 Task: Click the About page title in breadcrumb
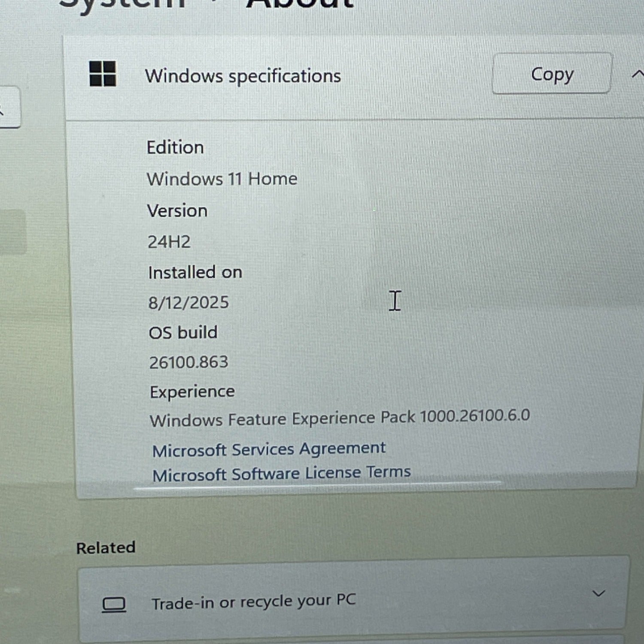point(300,3)
